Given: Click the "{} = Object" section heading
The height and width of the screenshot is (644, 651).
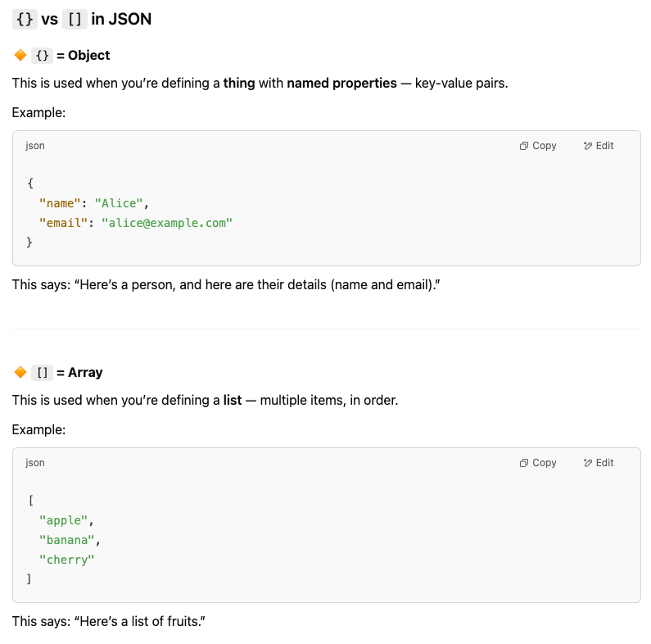Looking at the screenshot, I should tap(71, 56).
